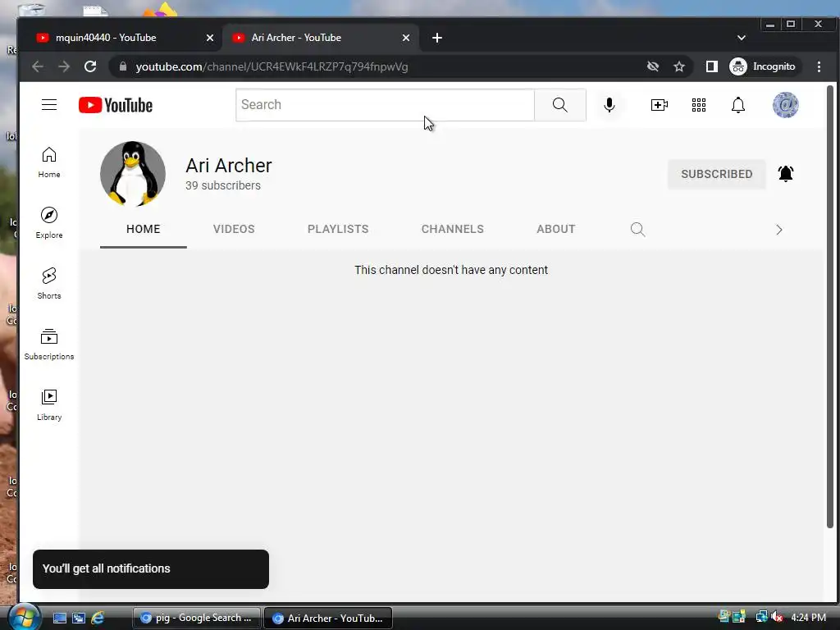Screen dimensions: 840x630
Task: Toggle channel notification bell next to Subscribed
Action: click(785, 174)
